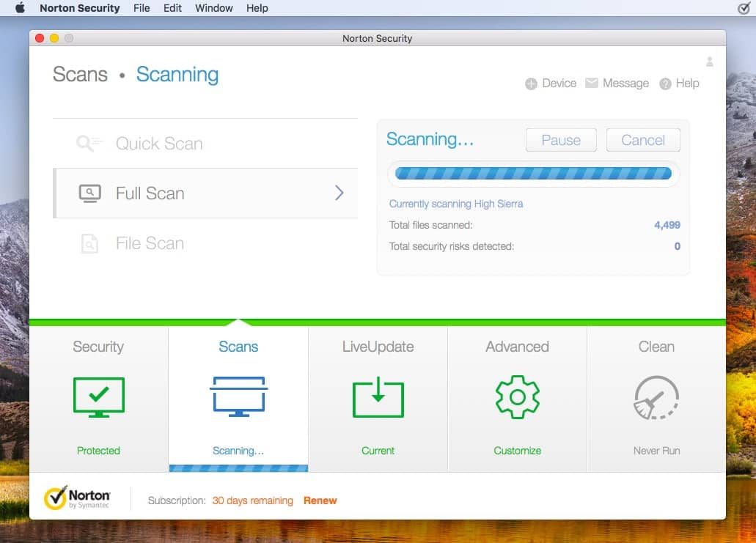Open the Window menu
756x543 pixels.
coord(213,8)
